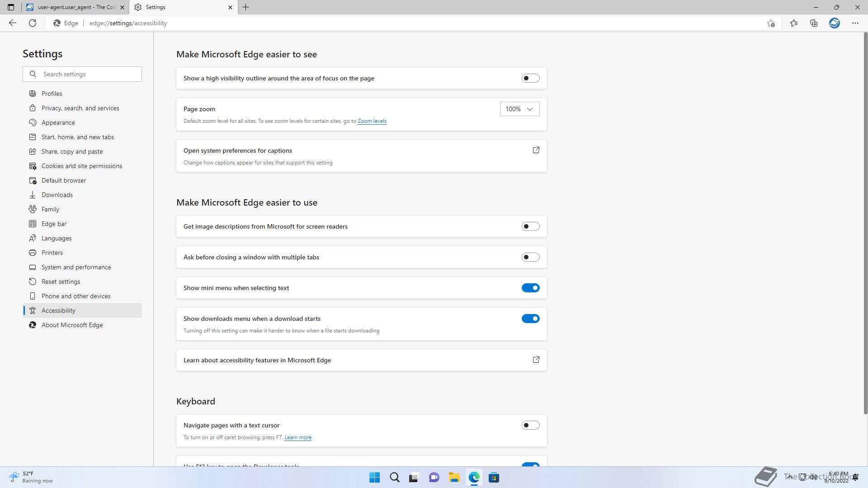
Task: Close the user-agent tab
Action: tap(122, 7)
